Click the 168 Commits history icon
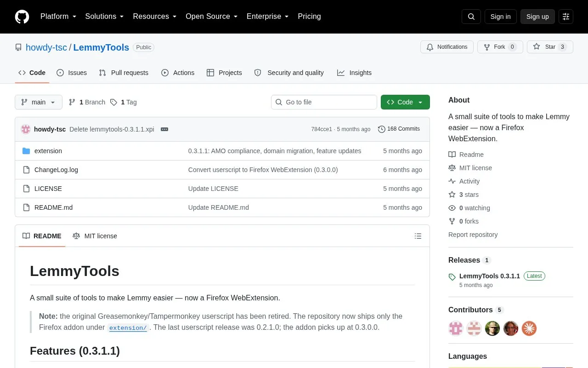The height and width of the screenshot is (368, 588). tap(381, 129)
